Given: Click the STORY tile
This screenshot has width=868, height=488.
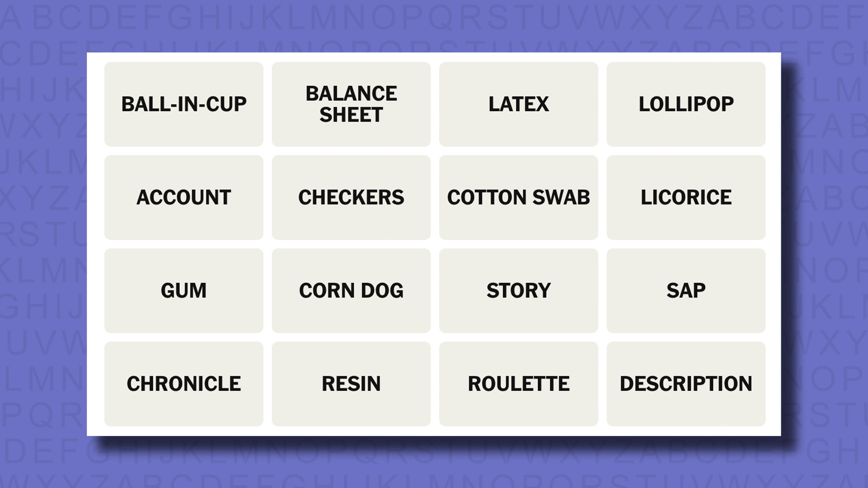Looking at the screenshot, I should (518, 290).
